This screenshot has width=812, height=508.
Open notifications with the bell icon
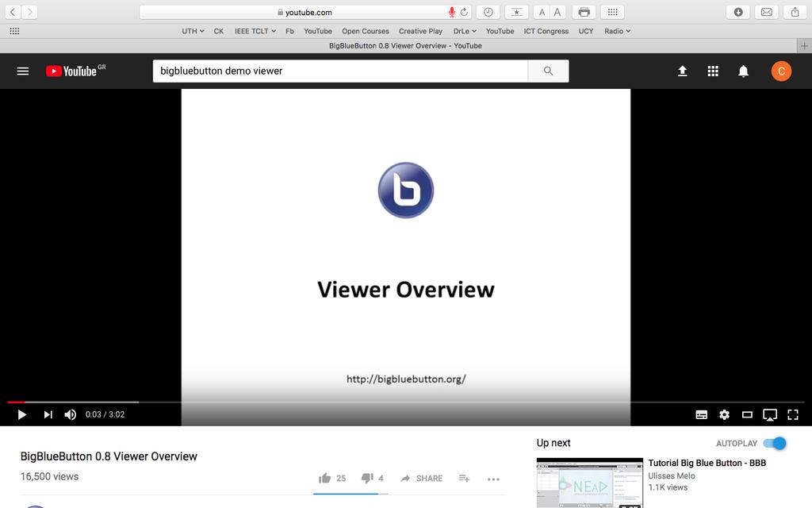tap(743, 71)
